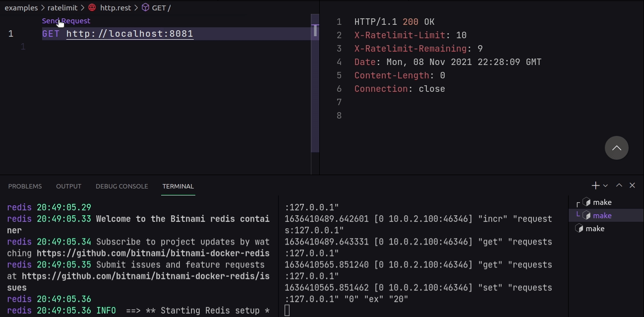644x317 pixels.
Task: Create a new terminal with the plus icon
Action: (595, 186)
